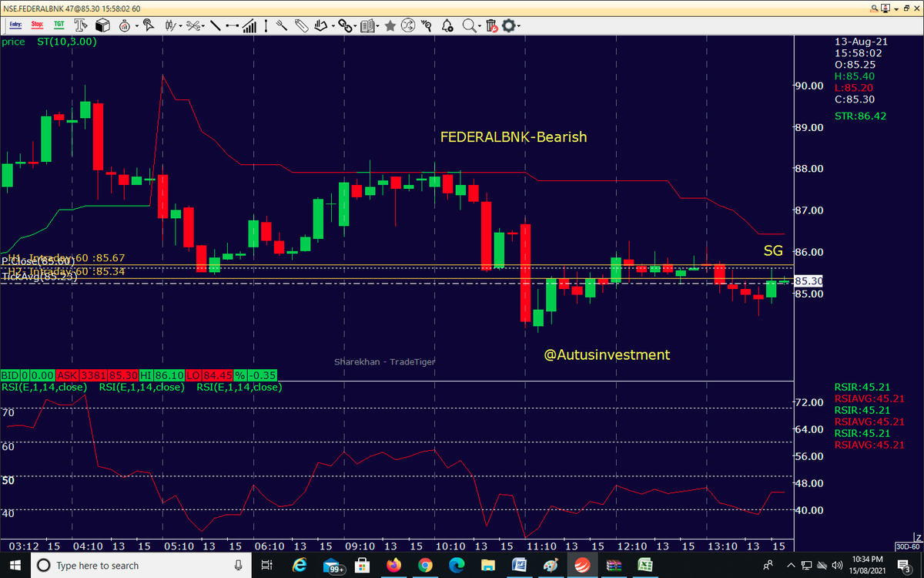Click the settings gear icon

pos(508,25)
